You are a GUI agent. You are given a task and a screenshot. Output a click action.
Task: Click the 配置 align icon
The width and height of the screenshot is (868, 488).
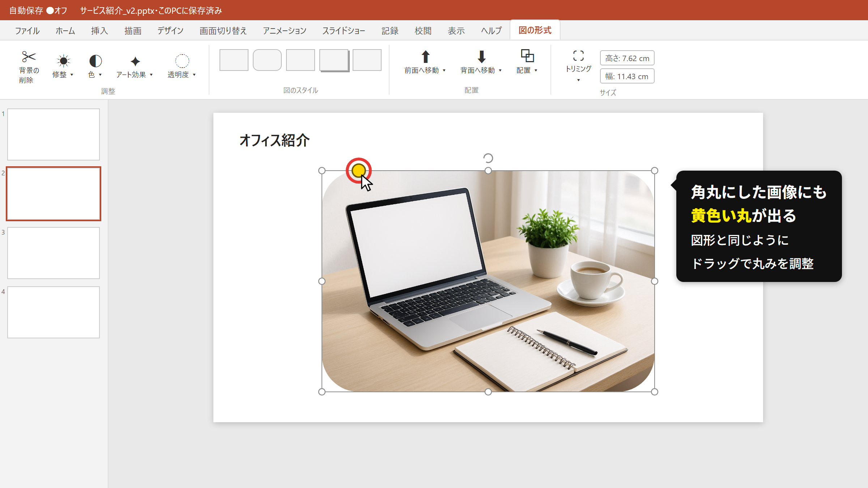pos(527,56)
